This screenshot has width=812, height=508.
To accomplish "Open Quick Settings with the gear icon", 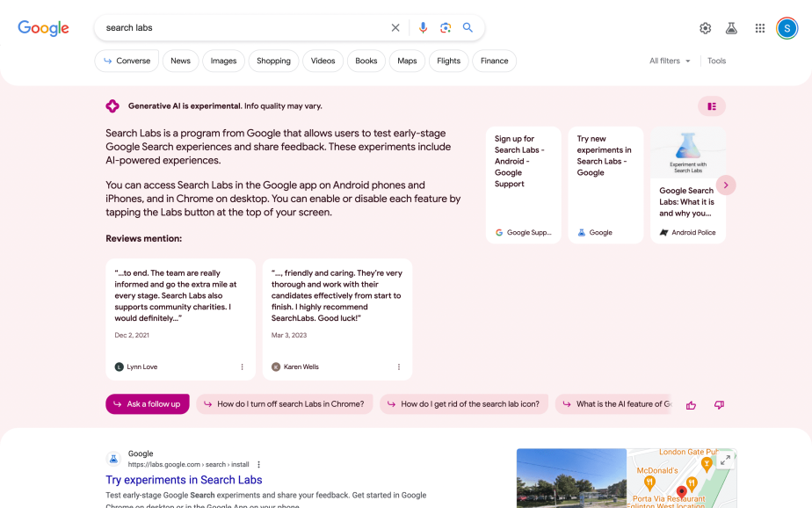I will 705,27.
